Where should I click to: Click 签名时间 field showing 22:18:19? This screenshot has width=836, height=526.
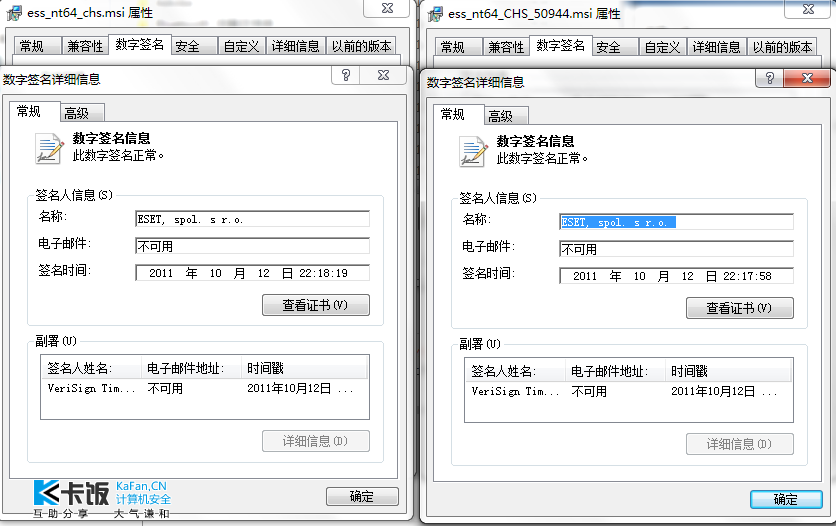(252, 273)
